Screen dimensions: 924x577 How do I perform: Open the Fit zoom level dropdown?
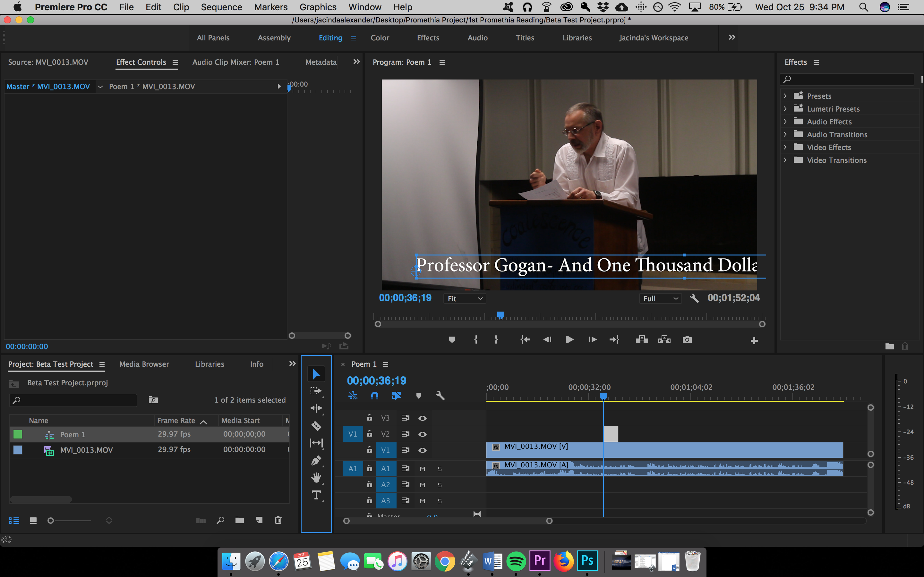tap(464, 298)
